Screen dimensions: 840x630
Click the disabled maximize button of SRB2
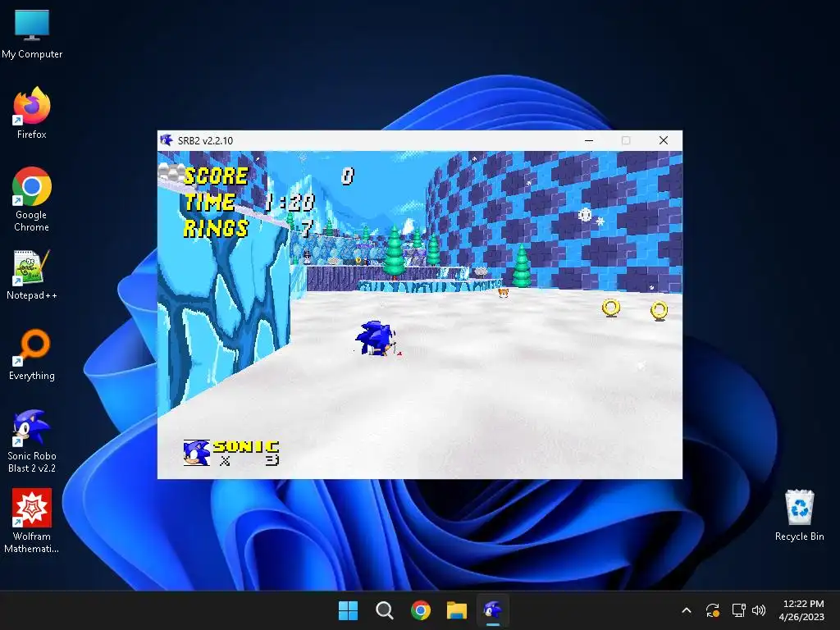[x=626, y=140]
